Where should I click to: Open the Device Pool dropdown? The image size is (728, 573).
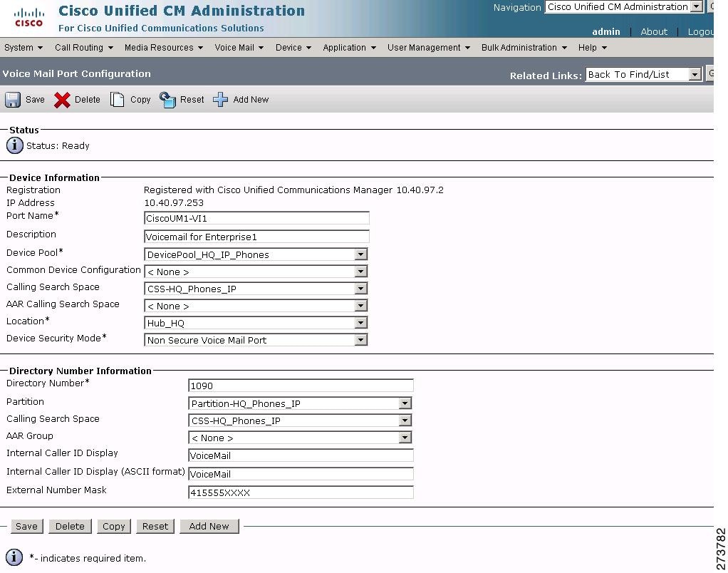360,254
